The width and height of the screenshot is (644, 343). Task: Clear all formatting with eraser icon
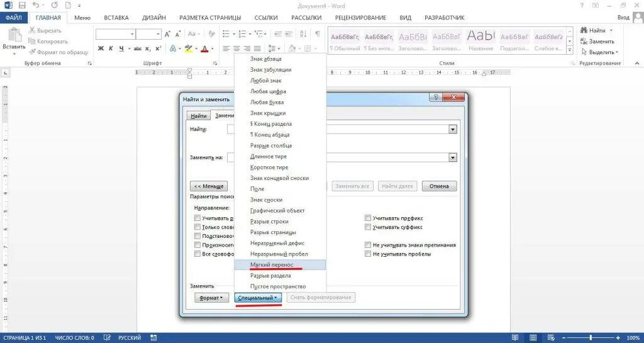(x=211, y=34)
